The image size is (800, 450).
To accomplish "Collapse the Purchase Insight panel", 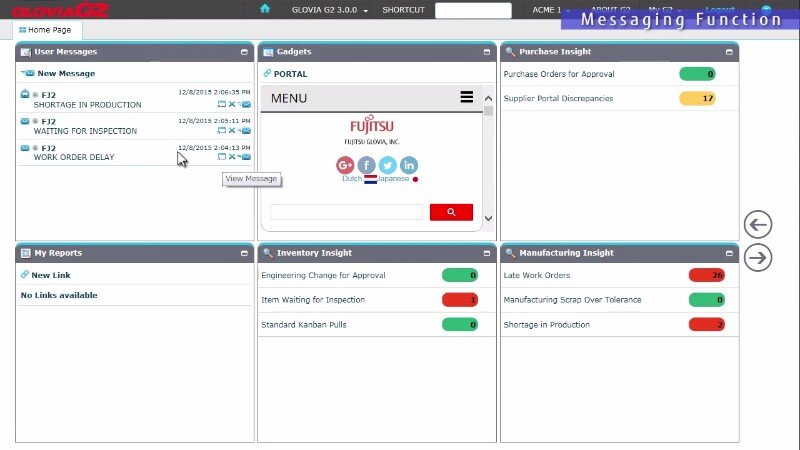I will 730,51.
